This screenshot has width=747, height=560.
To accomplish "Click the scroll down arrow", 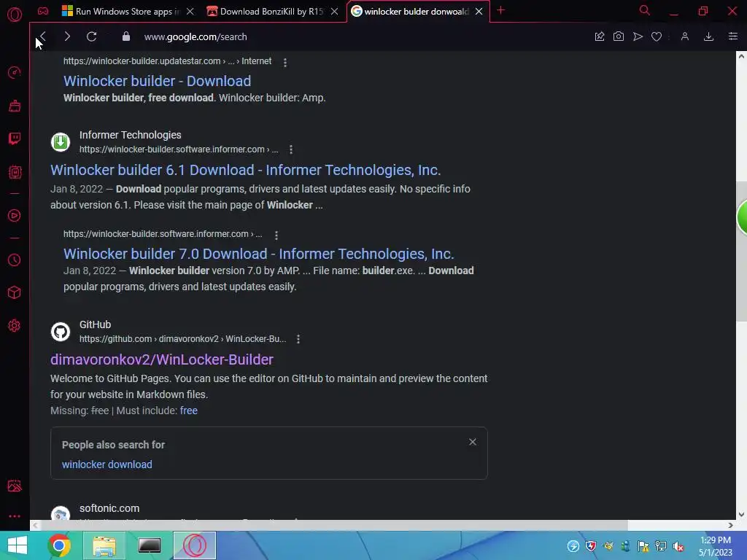I will point(741,515).
